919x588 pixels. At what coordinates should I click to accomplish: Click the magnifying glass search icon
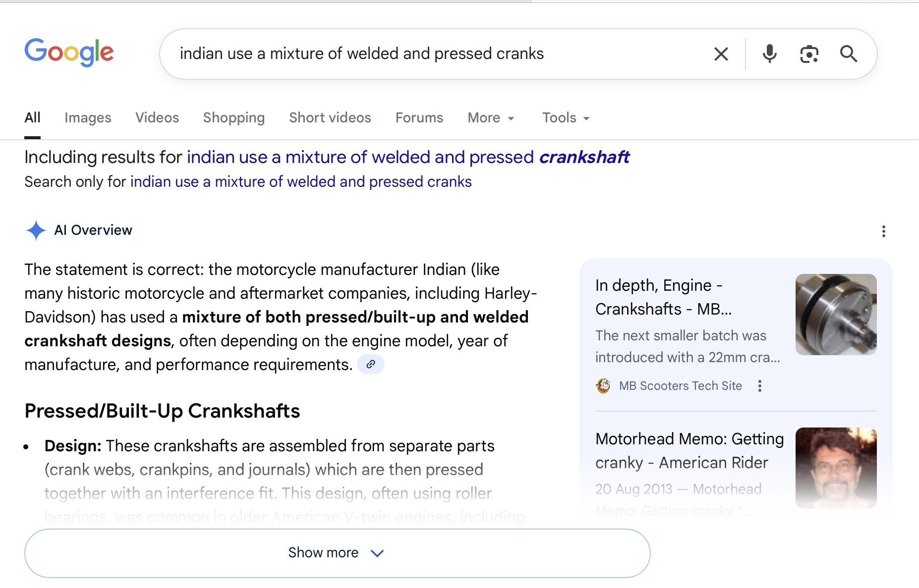pyautogui.click(x=849, y=54)
